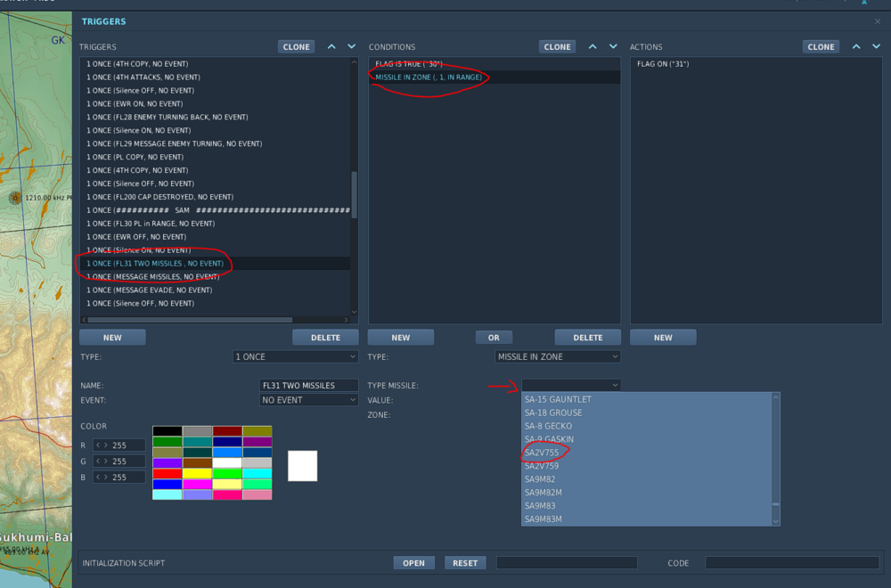
Task: Edit the trigger NAME field
Action: click(x=308, y=385)
